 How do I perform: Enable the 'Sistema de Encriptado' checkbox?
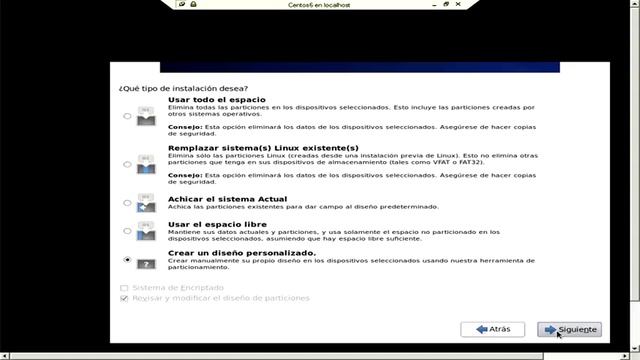124,288
